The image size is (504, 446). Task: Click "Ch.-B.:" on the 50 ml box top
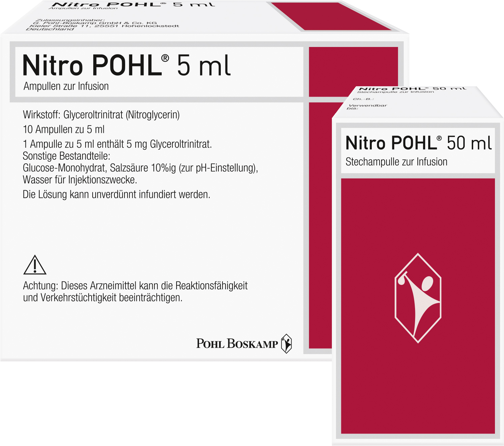[363, 99]
